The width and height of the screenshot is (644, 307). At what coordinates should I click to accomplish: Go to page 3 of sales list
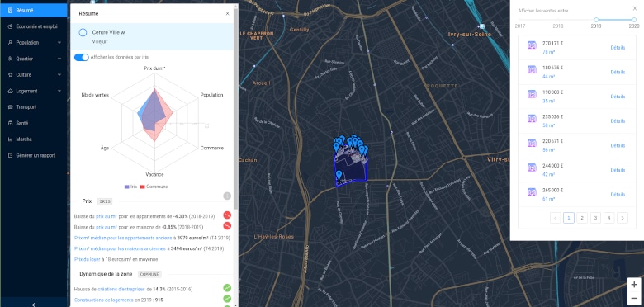click(595, 218)
